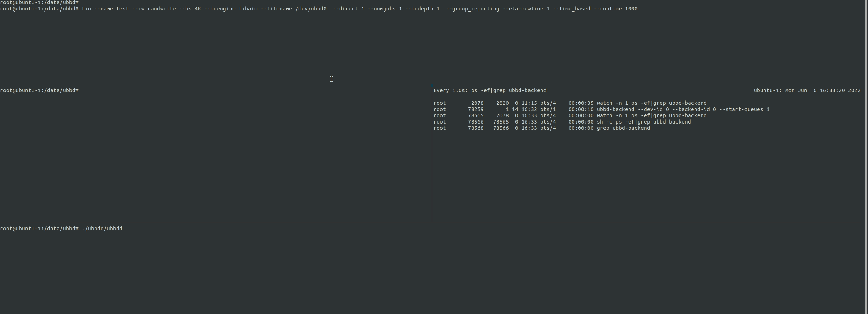
Task: Click the top empty root@ubuntu-1 prompt line
Action: point(39,2)
